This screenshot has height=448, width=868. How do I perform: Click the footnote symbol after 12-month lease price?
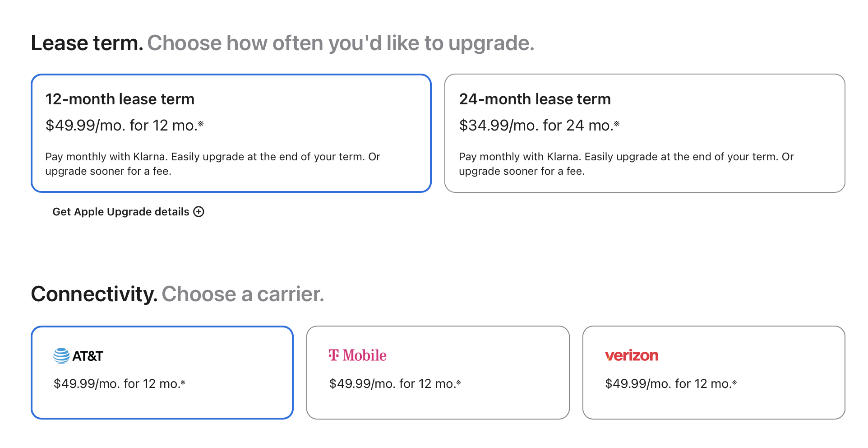click(x=201, y=123)
